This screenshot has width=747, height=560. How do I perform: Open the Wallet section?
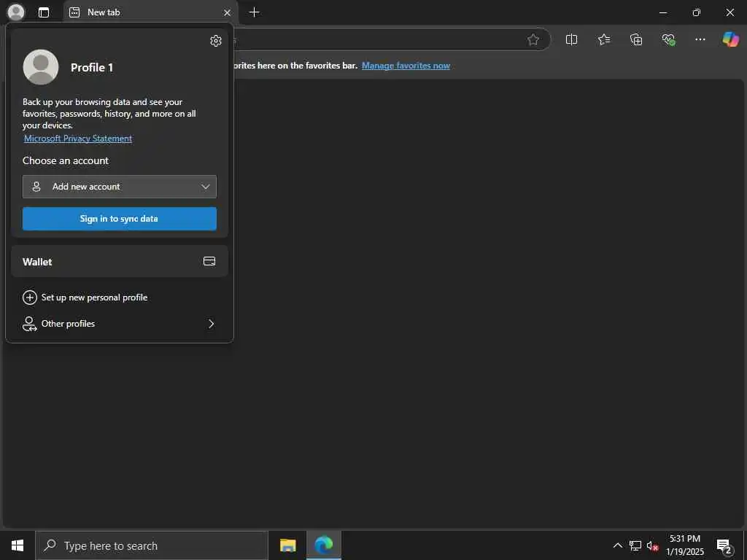tap(120, 262)
